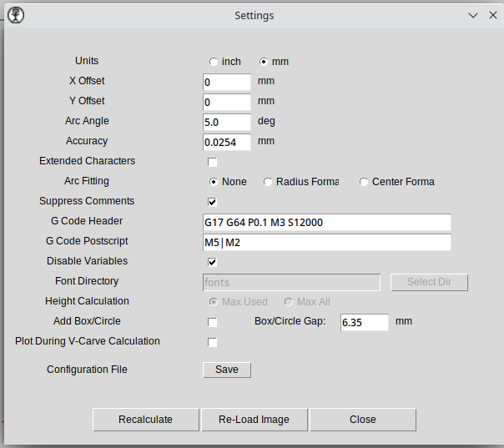Select Center Format arc fitting option
Viewport: 504px width, 448px height.
click(364, 182)
